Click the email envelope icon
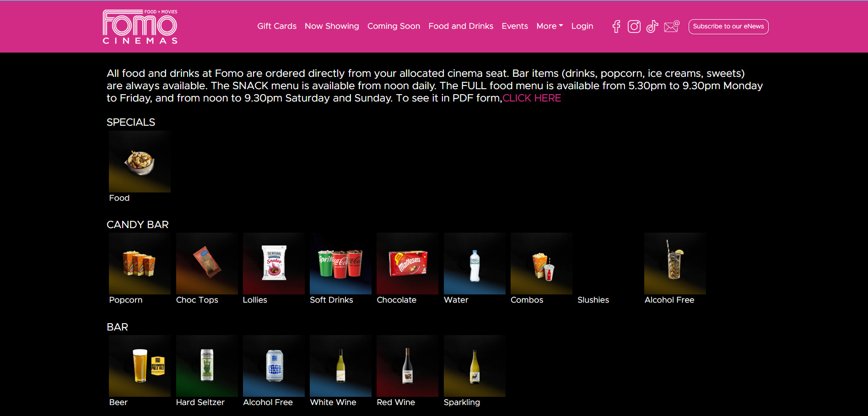The image size is (868, 416). [671, 27]
